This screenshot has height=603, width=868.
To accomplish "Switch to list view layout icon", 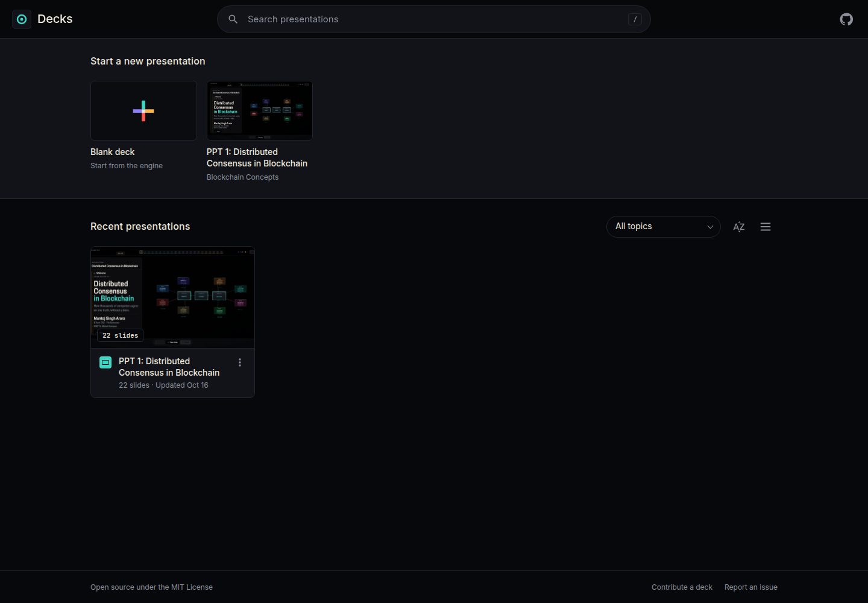I will (x=766, y=227).
